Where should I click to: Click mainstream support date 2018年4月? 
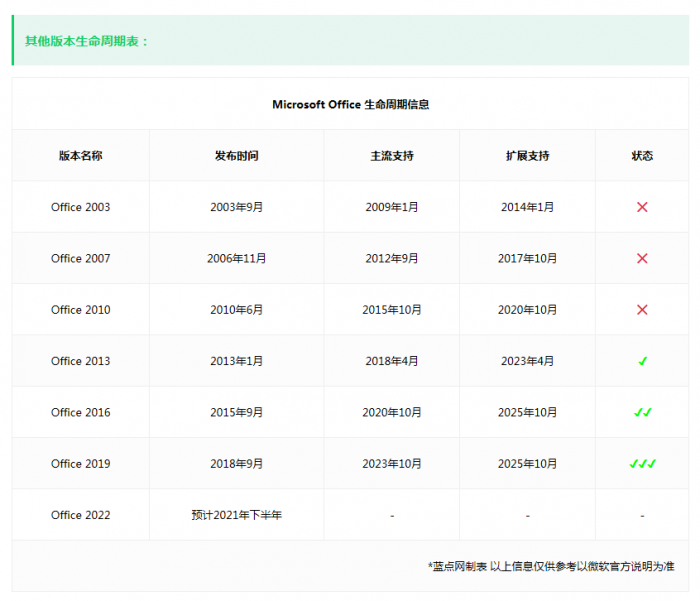[x=392, y=361]
